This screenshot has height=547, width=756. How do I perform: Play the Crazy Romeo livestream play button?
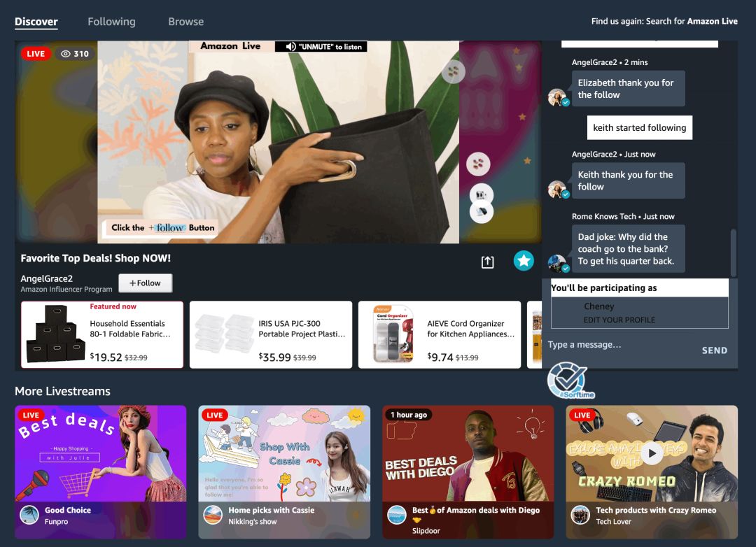[652, 453]
